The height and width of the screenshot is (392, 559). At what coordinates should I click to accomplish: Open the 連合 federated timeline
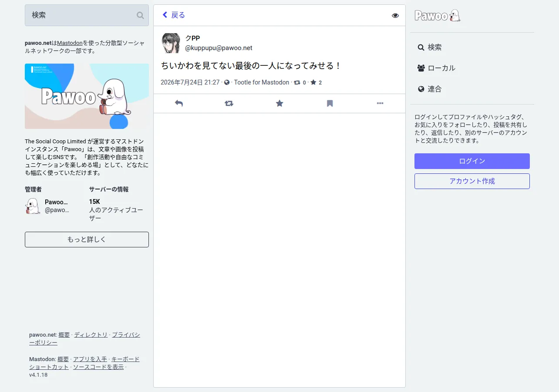tap(430, 89)
